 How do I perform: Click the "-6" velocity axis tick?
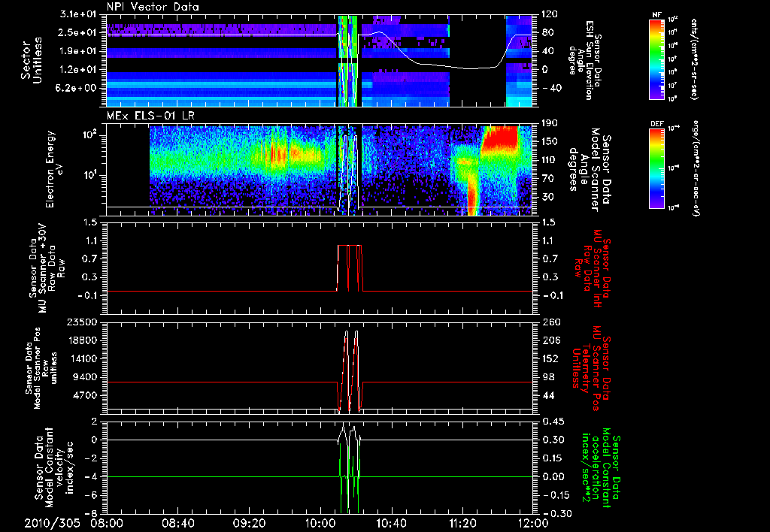pyautogui.click(x=91, y=495)
